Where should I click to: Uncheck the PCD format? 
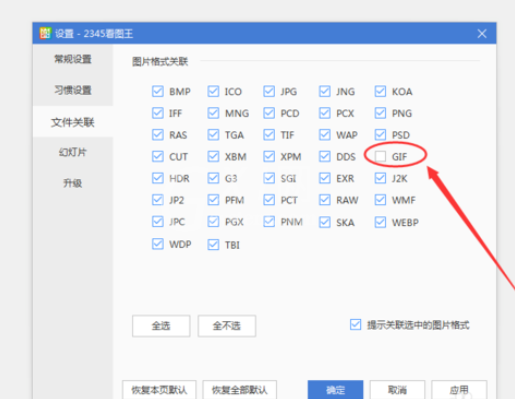(269, 113)
